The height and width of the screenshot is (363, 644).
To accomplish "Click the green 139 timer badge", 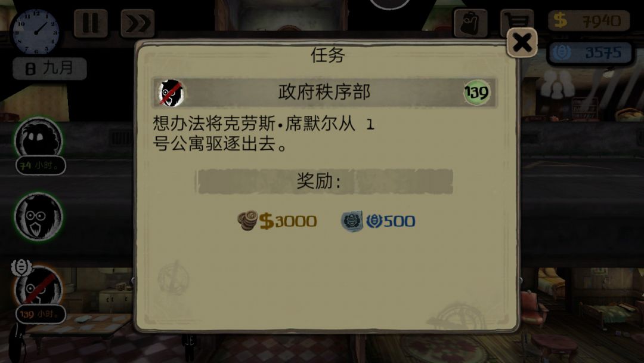I will 476,93.
